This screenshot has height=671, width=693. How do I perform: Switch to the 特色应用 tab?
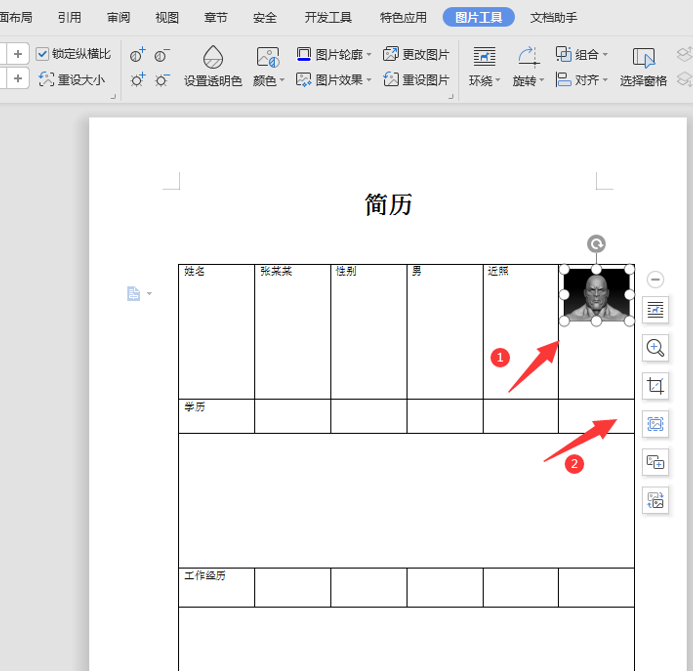tap(403, 18)
